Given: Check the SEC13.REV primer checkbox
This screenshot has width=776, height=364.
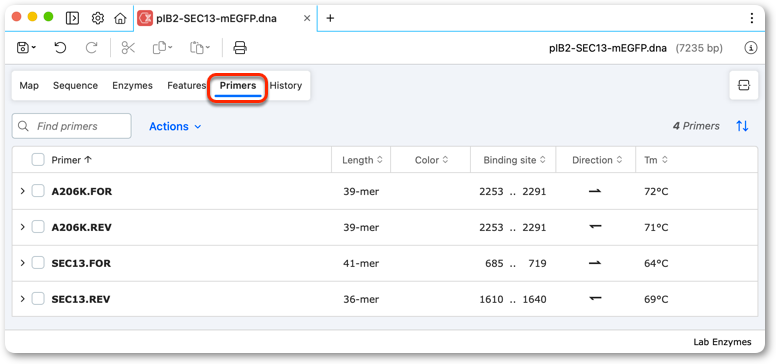Looking at the screenshot, I should pos(38,299).
